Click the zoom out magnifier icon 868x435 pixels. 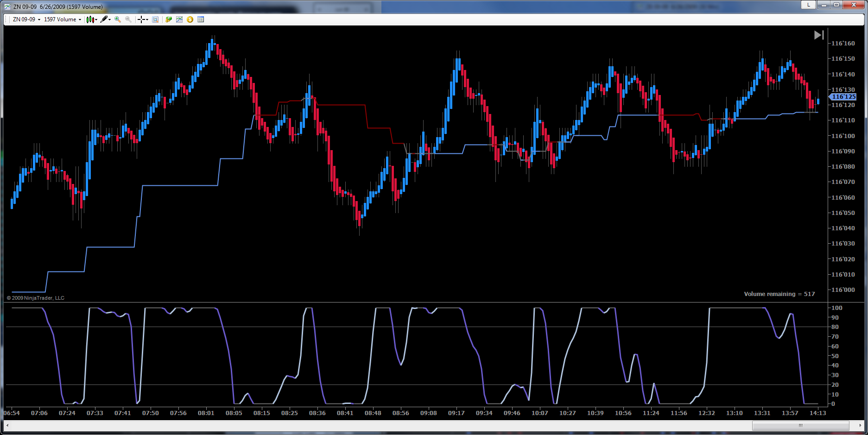click(x=128, y=19)
